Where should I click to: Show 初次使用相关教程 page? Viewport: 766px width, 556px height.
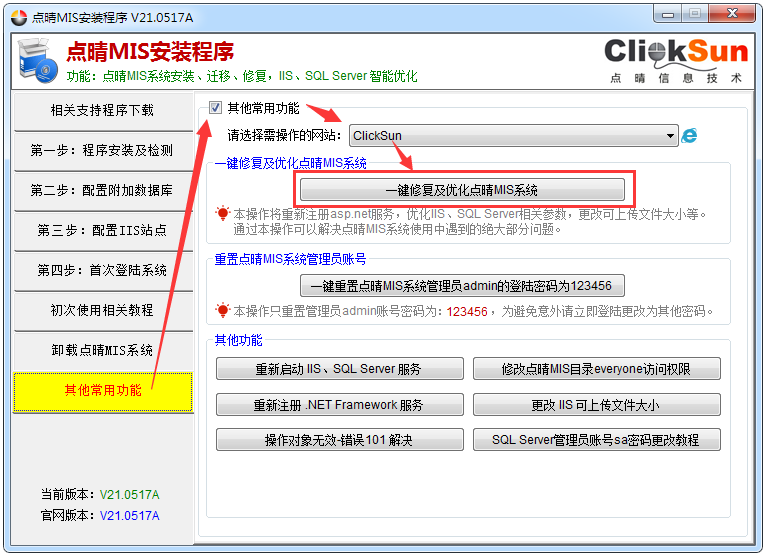pos(104,310)
